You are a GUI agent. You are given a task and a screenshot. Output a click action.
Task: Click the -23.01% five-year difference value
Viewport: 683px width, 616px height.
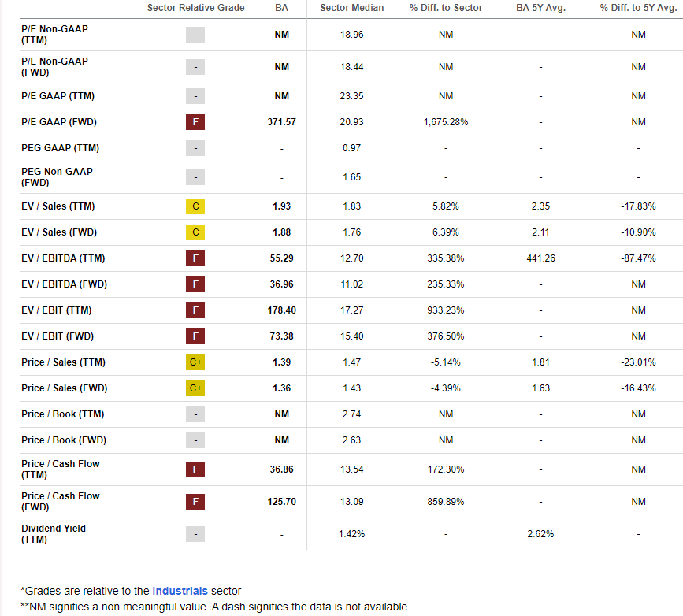pyautogui.click(x=638, y=362)
